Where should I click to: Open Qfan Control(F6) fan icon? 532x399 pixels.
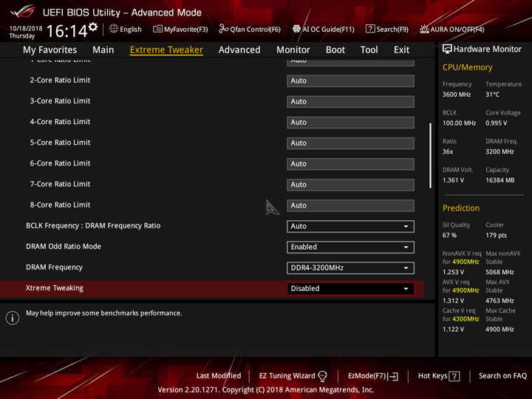click(223, 29)
